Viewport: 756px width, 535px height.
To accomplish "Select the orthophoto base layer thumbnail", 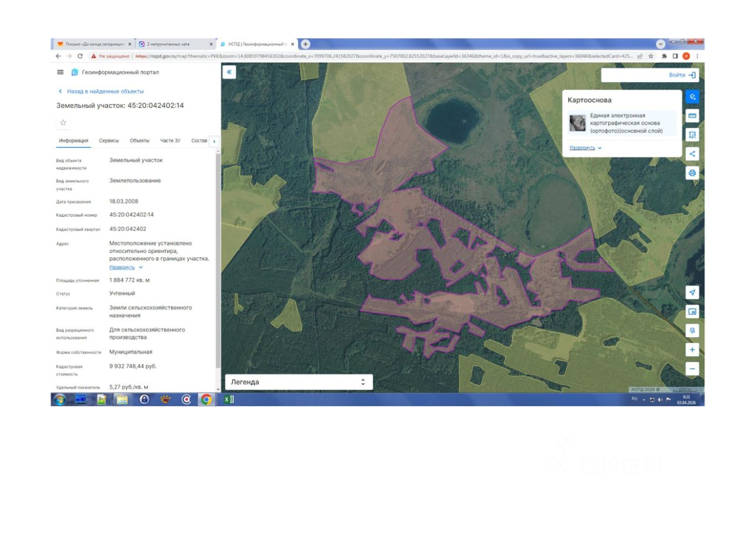I will [577, 123].
